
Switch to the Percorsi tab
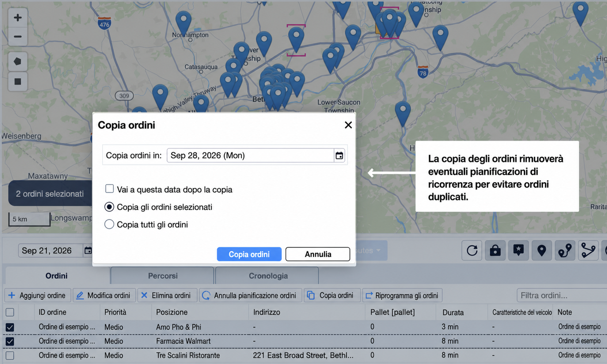coord(163,276)
